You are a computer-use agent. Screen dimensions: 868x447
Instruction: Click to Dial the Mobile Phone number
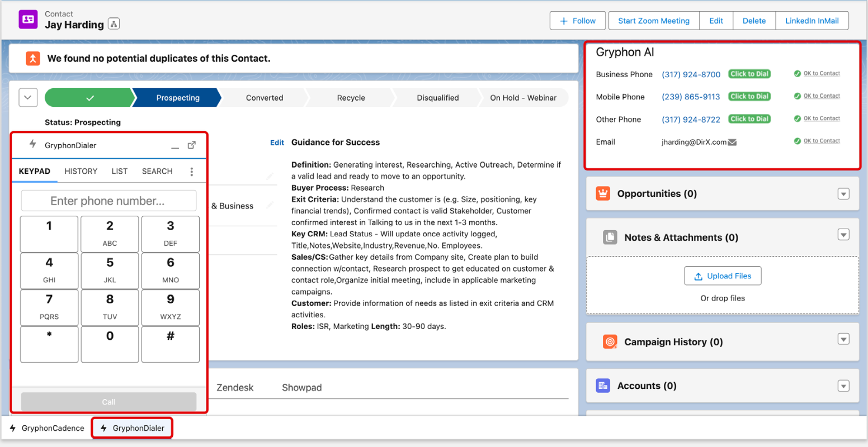coord(749,97)
